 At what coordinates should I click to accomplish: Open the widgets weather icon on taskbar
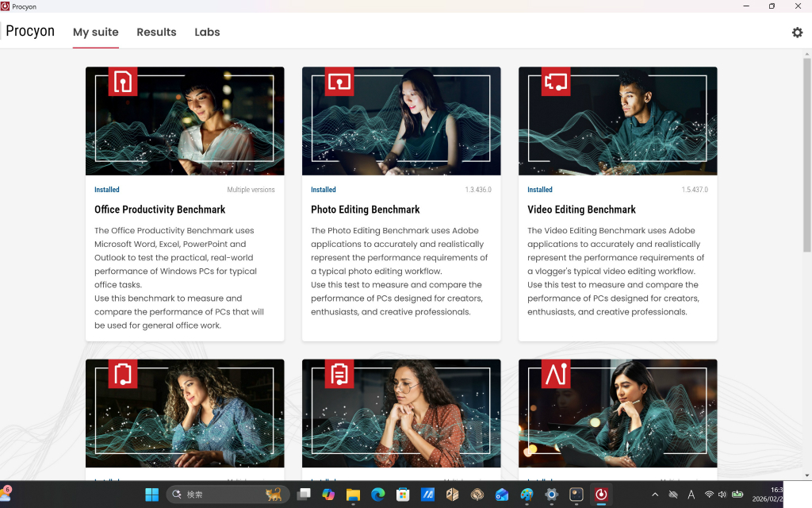(6, 494)
